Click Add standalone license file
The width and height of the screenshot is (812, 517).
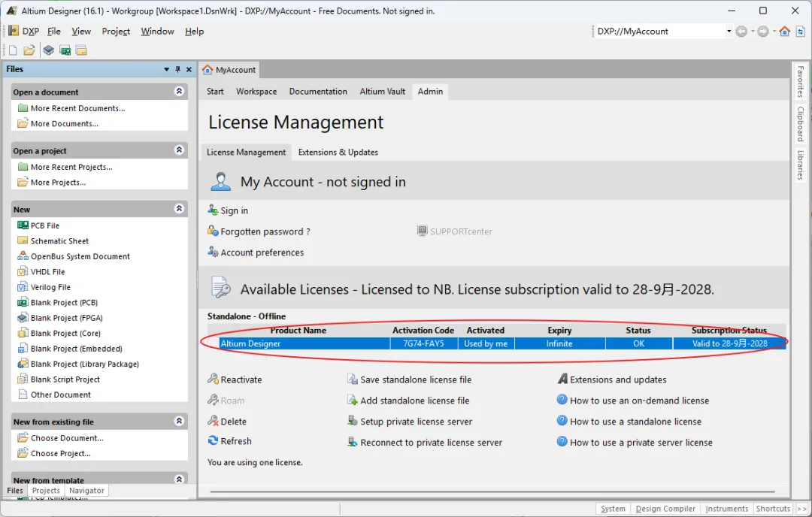415,401
